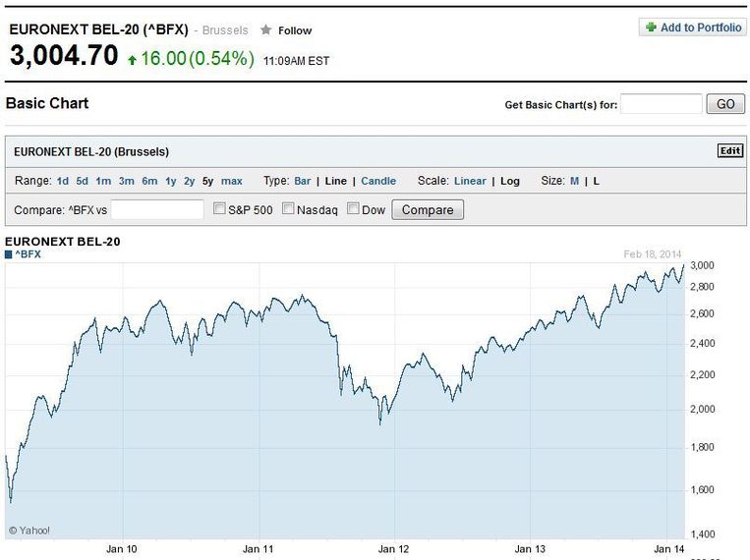750x560 pixels.
Task: Switch range to 6m
Action: pyautogui.click(x=149, y=181)
